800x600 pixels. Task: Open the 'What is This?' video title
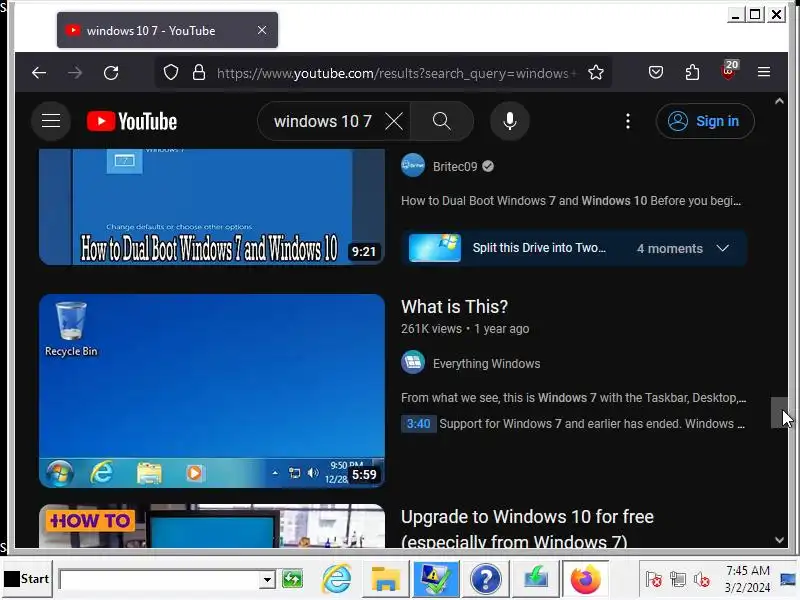click(x=454, y=307)
